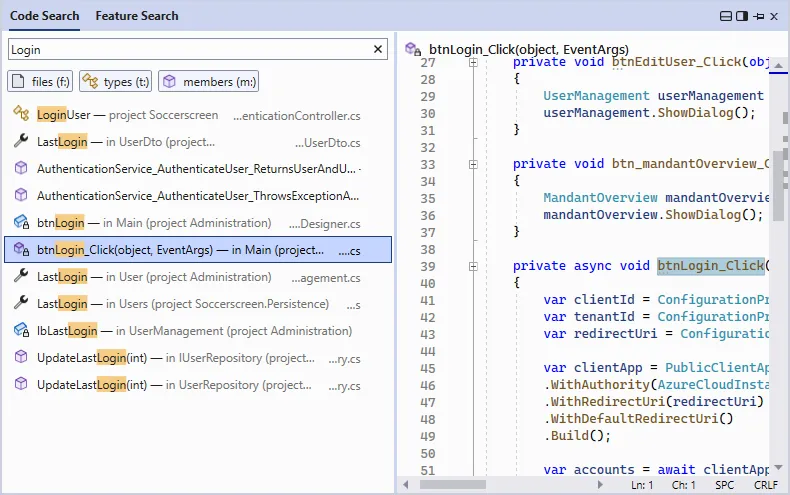Viewport: 790px width, 495px height.
Task: Click the btnLogin_Click(object, EventArgs) preview title
Action: click(x=529, y=49)
